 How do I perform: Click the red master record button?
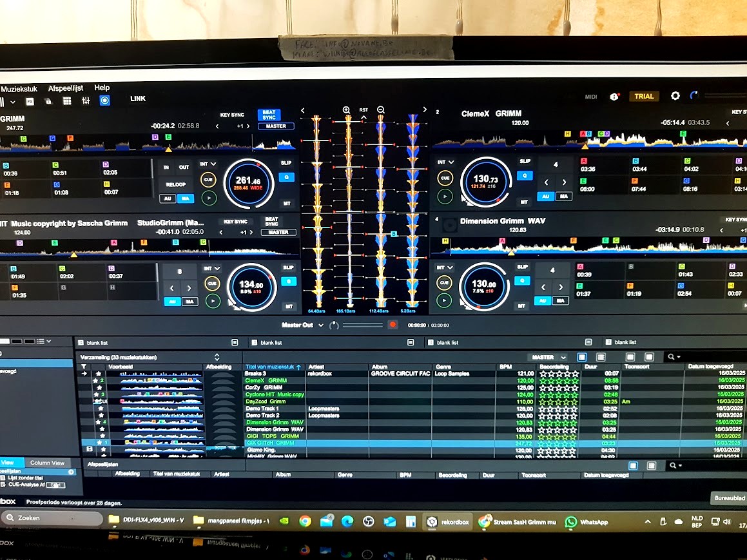coord(393,325)
